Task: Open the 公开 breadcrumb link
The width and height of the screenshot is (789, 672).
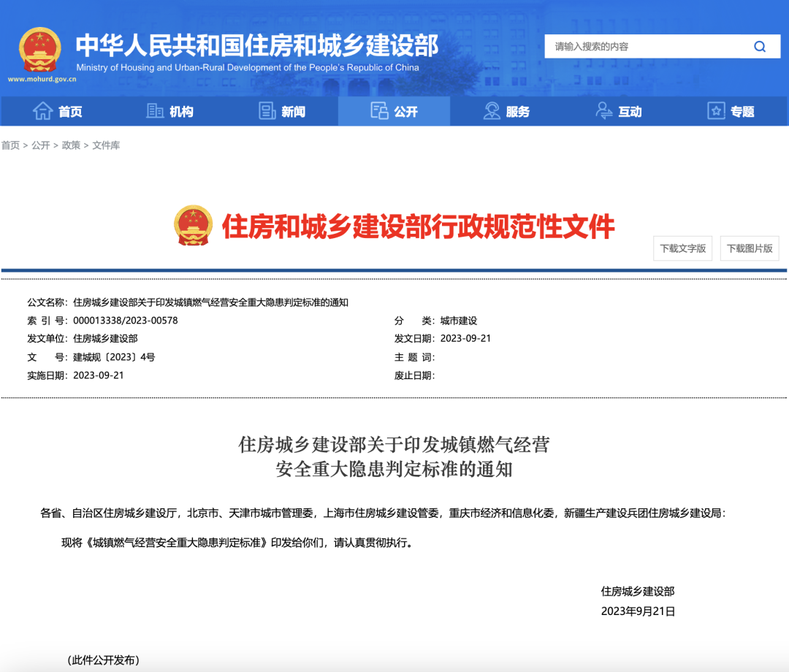Action: [41, 145]
